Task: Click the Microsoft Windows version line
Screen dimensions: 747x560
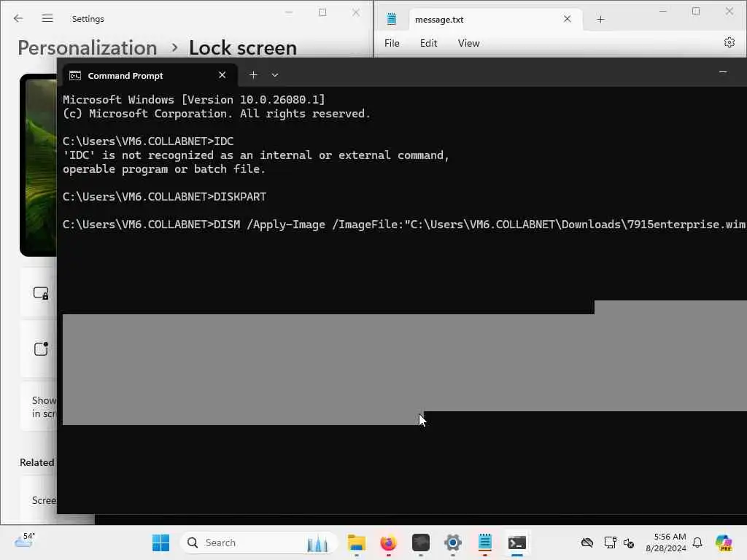Action: pos(193,99)
